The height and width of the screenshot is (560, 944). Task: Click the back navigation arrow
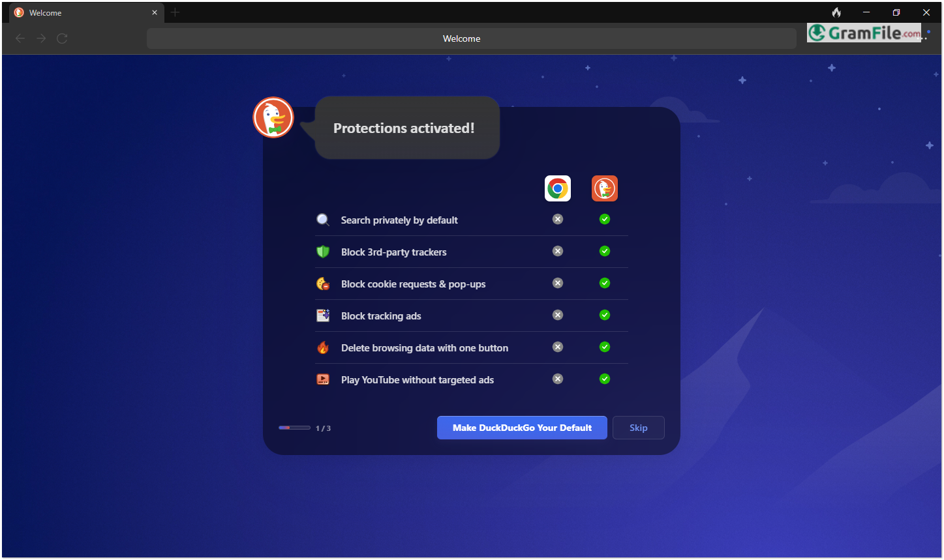coord(20,38)
